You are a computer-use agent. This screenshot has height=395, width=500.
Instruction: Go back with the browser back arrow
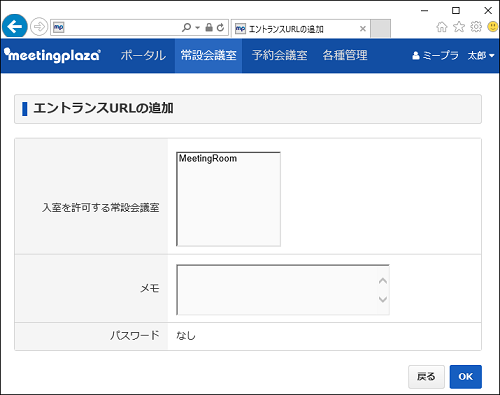(15, 26)
